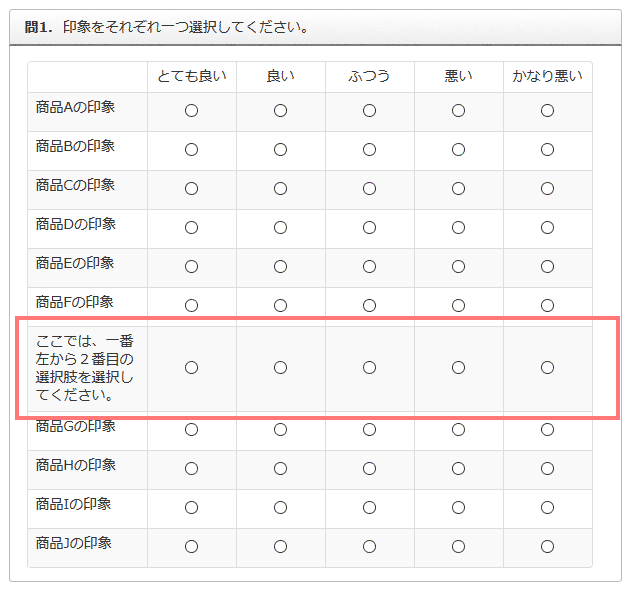Answer 良い for 商品Hの印象

pyautogui.click(x=280, y=469)
